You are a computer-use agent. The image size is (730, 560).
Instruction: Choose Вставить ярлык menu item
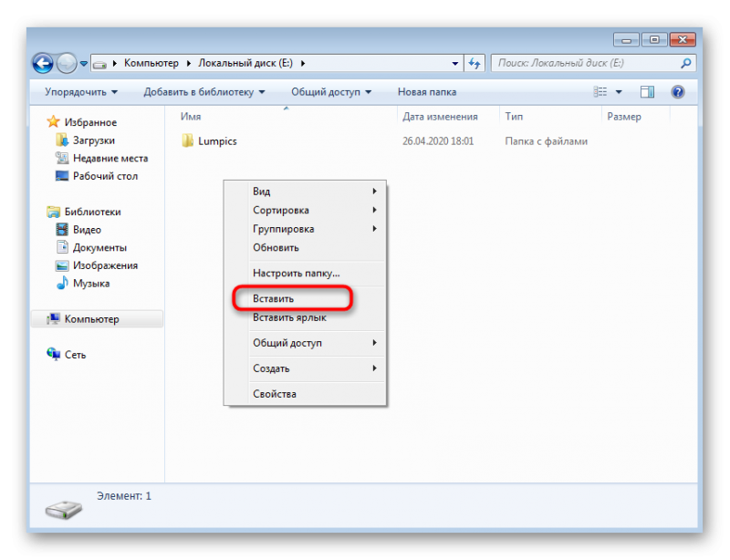306,317
